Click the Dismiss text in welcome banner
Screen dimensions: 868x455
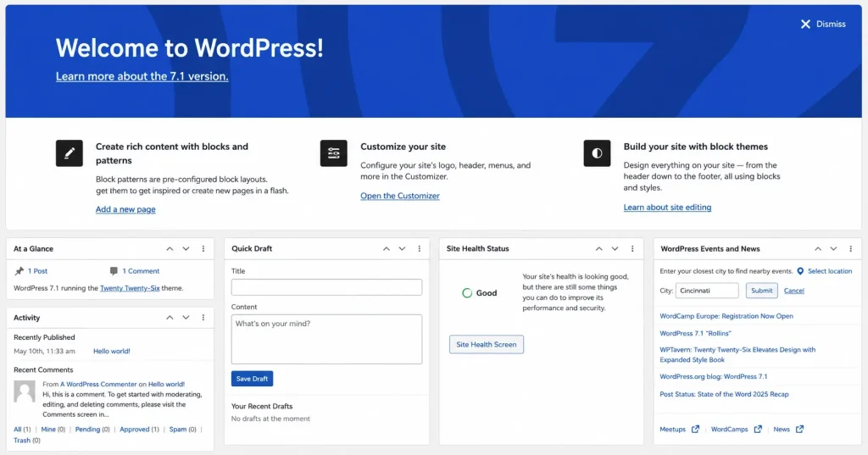(x=831, y=25)
